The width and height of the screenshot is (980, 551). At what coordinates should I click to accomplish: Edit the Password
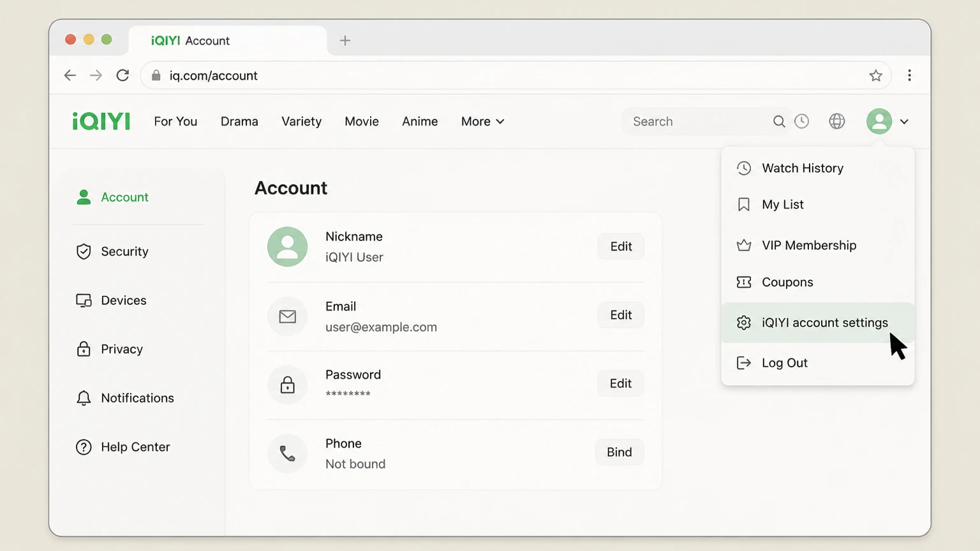point(621,383)
